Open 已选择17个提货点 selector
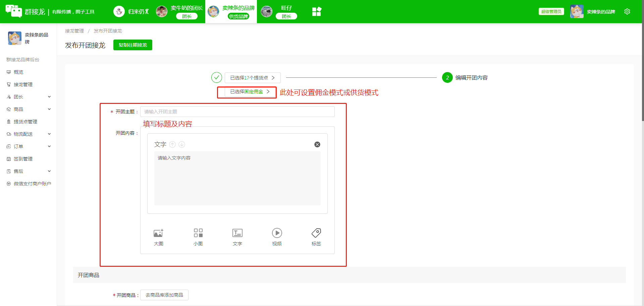The image size is (644, 306). pyautogui.click(x=253, y=78)
